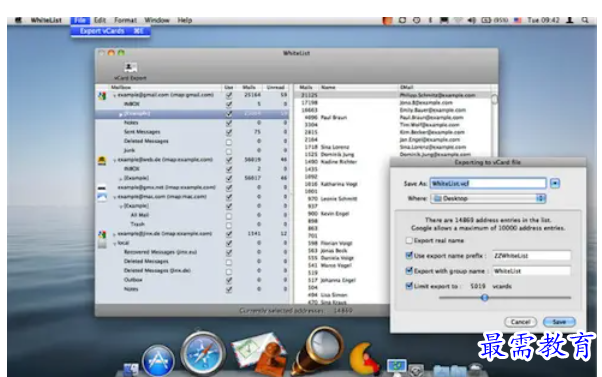602x377 pixels.
Task: Click the vCard Export toolbar icon
Action: pos(130,68)
